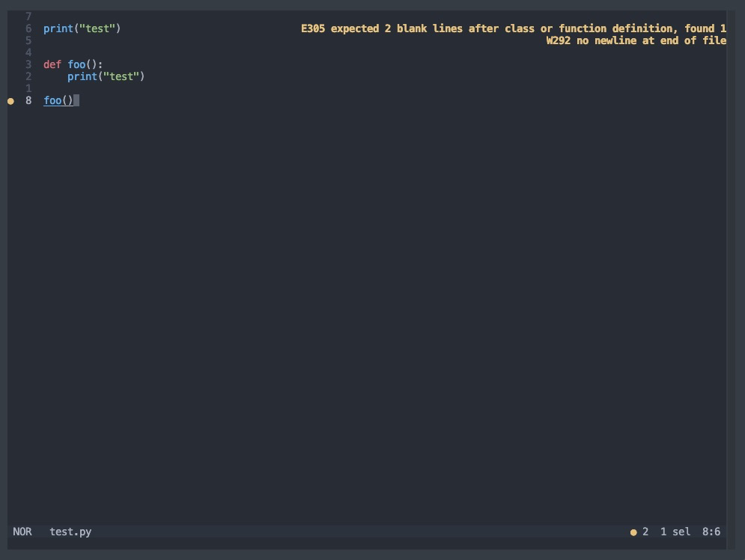This screenshot has height=560, width=745.
Task: Click the NOR mode indicator
Action: tap(22, 532)
